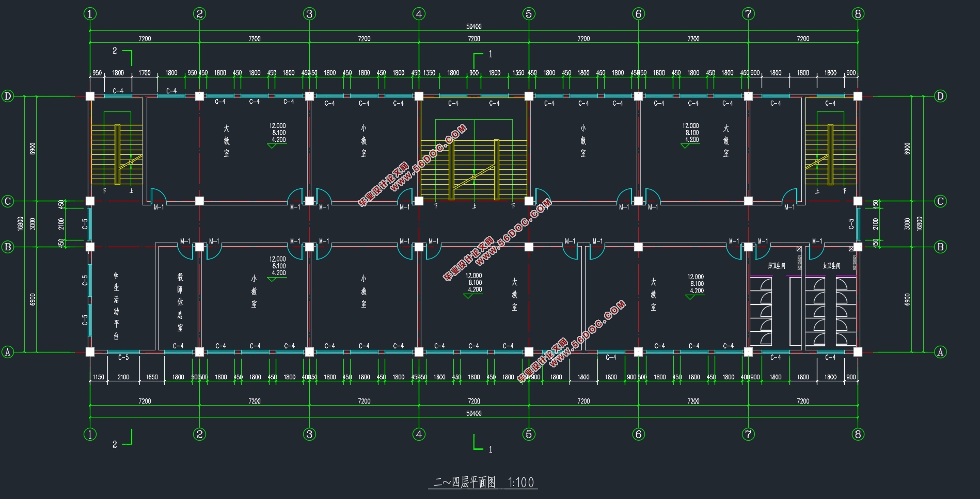Click the C-5 window label on right wall
Image resolution: width=980 pixels, height=499 pixels.
(x=851, y=223)
